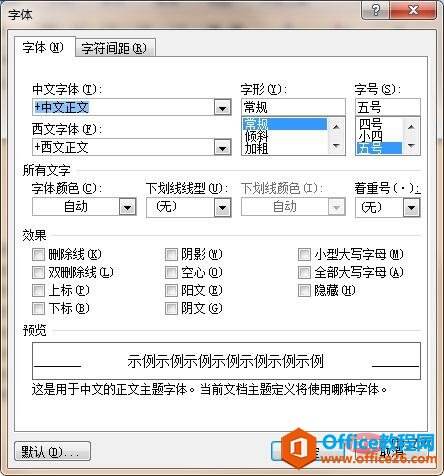Expand the 西文字体 font dropdown
Image resolution: width=444 pixels, height=476 pixels.
[222, 147]
